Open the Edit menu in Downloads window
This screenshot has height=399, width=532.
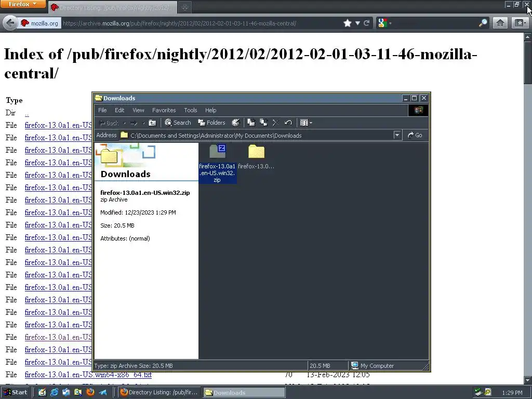pos(119,110)
